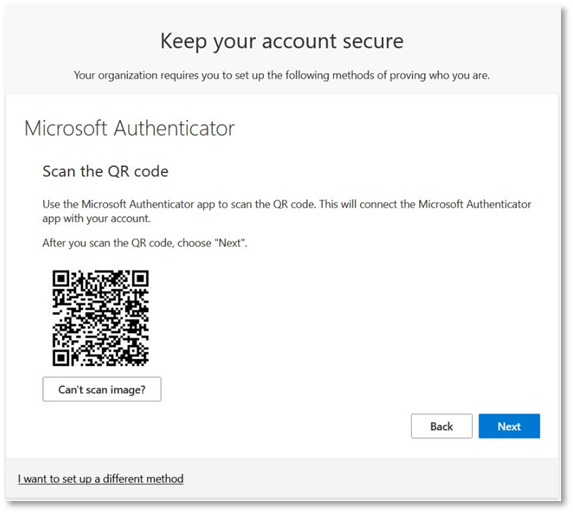Click the center of the QR code

100,318
